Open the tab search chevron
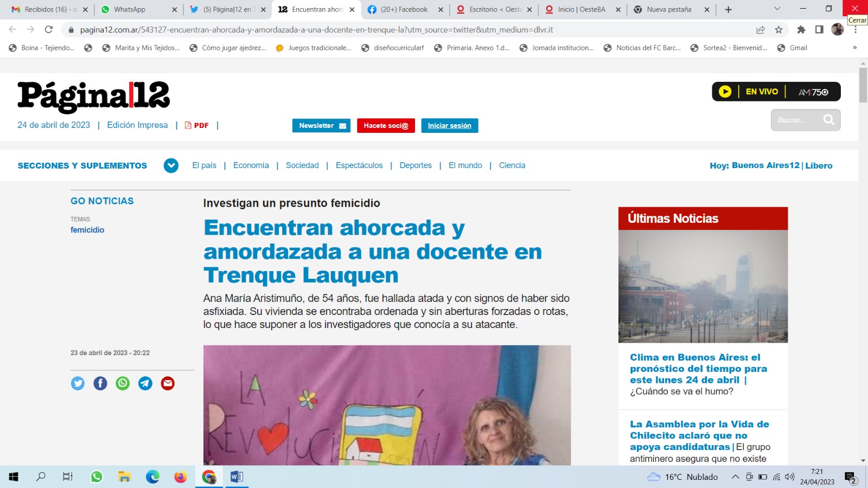This screenshot has width=868, height=488. (x=777, y=9)
